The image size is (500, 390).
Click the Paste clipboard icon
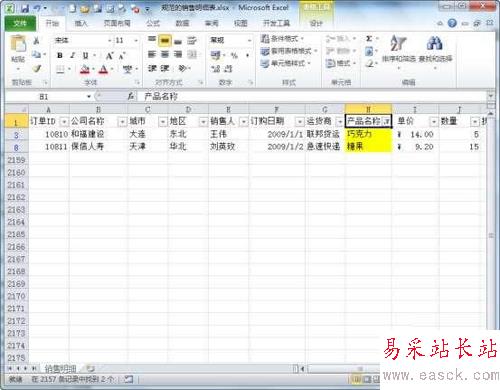(x=18, y=44)
